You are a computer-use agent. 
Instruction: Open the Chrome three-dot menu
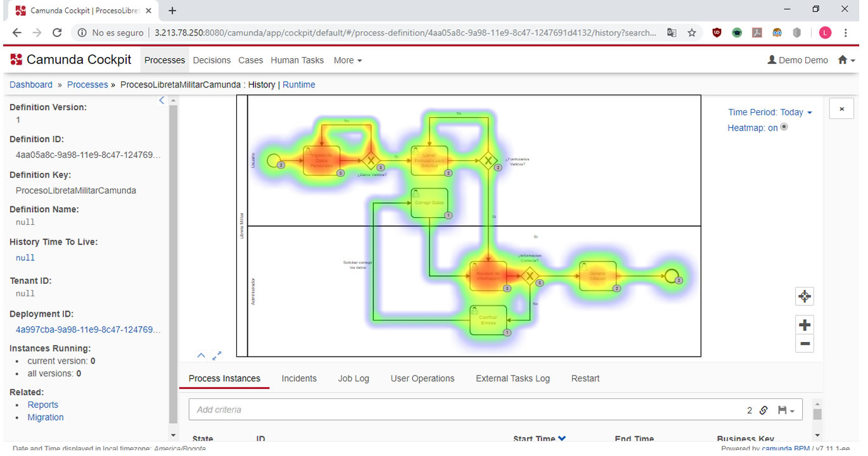[x=846, y=32]
